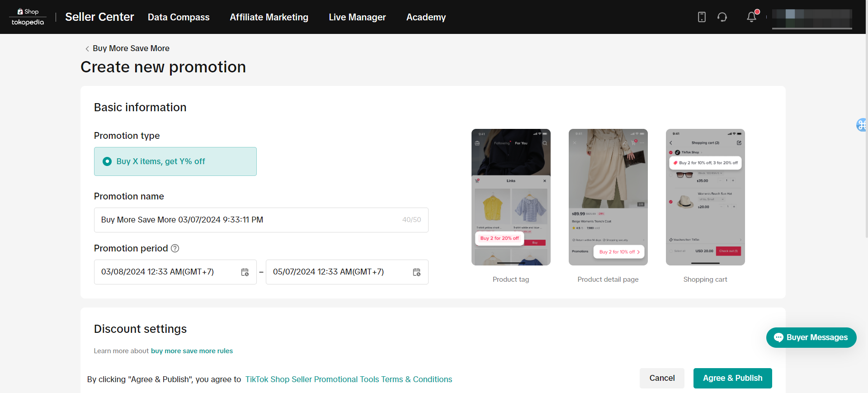Image resolution: width=868 pixels, height=393 pixels.
Task: Open the buy more save more rules link
Action: click(x=192, y=351)
